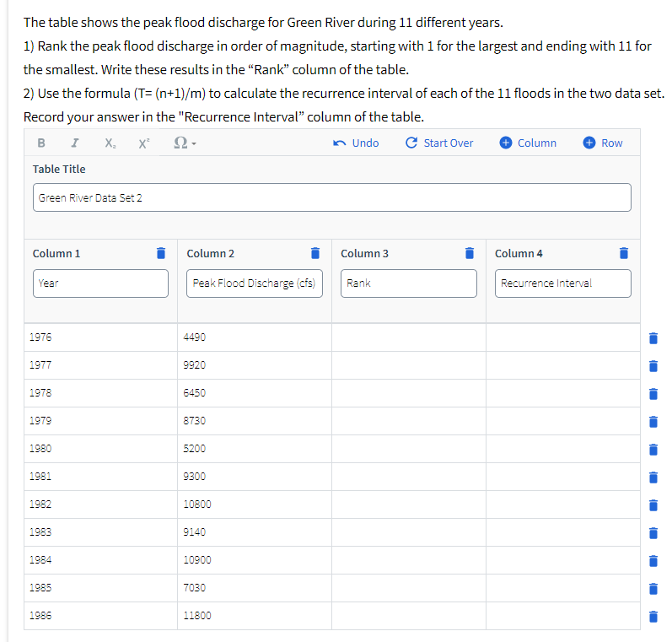
Task: Delete the 1978 row
Action: (653, 394)
